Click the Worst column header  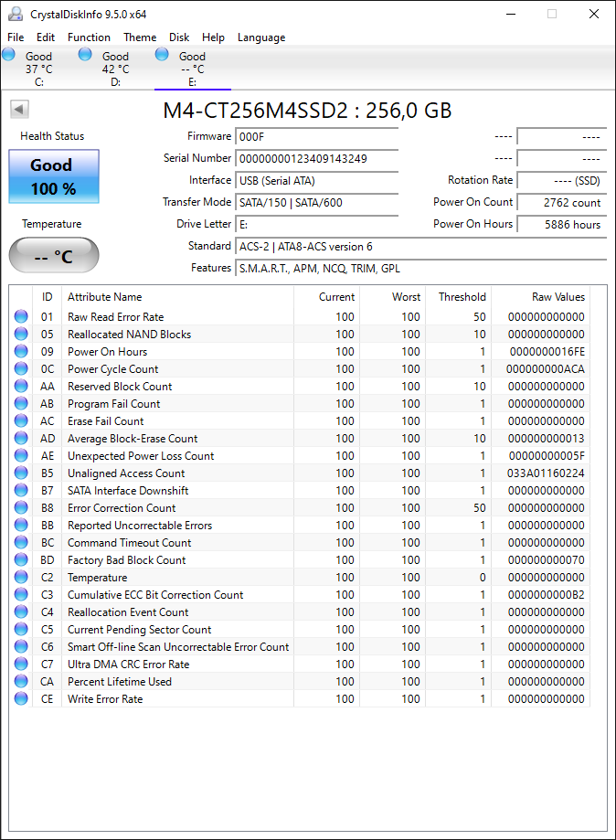(392, 297)
